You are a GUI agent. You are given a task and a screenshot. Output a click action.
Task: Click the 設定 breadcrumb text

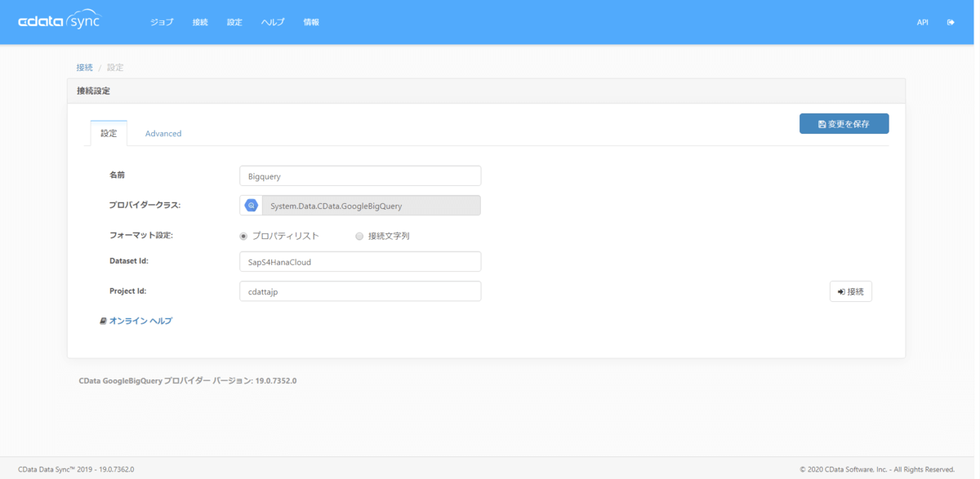tap(115, 67)
